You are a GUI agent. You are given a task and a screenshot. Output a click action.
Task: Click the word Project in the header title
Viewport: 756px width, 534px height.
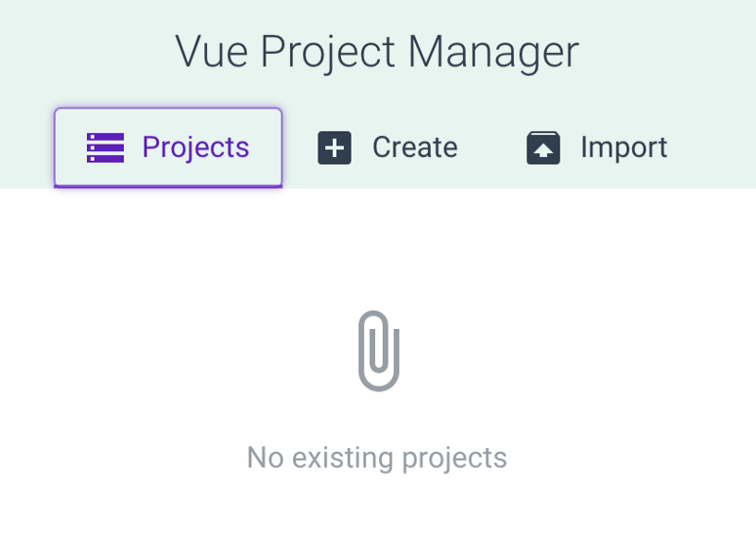tap(329, 51)
